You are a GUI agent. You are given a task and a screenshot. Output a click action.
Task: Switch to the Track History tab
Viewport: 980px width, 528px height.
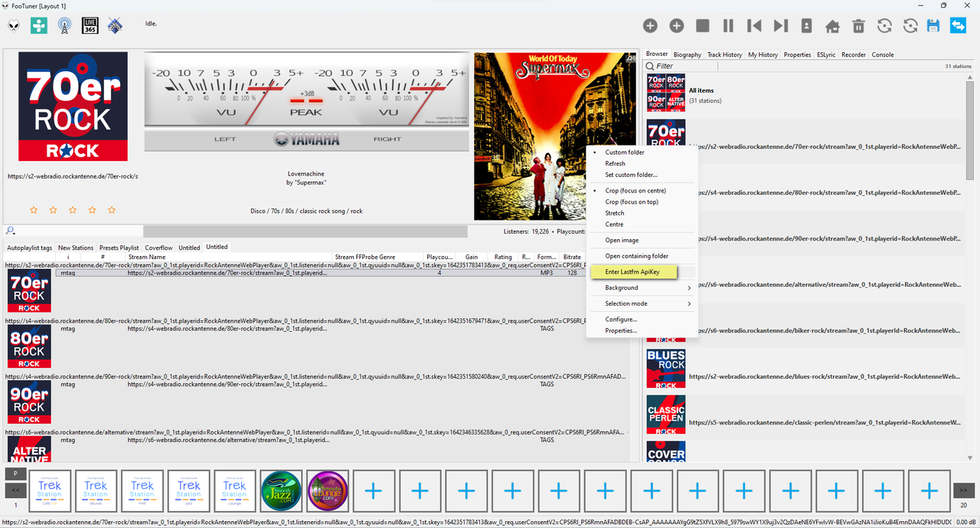pyautogui.click(x=724, y=54)
